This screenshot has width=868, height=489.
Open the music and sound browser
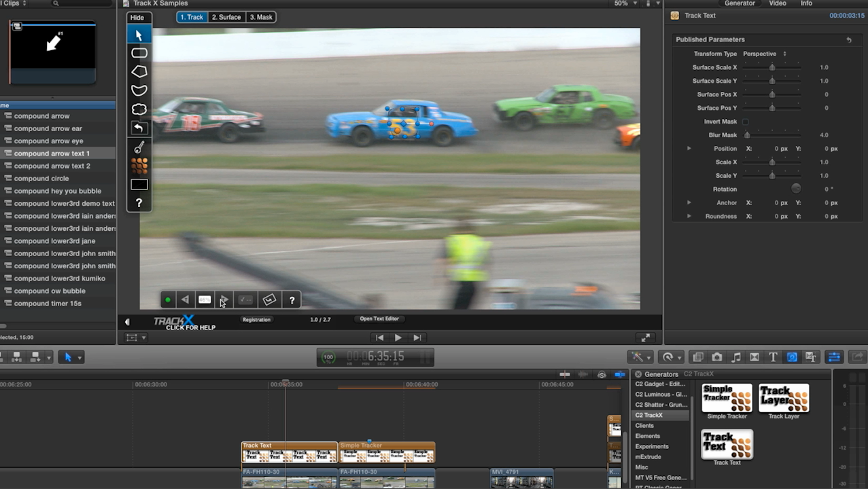736,357
